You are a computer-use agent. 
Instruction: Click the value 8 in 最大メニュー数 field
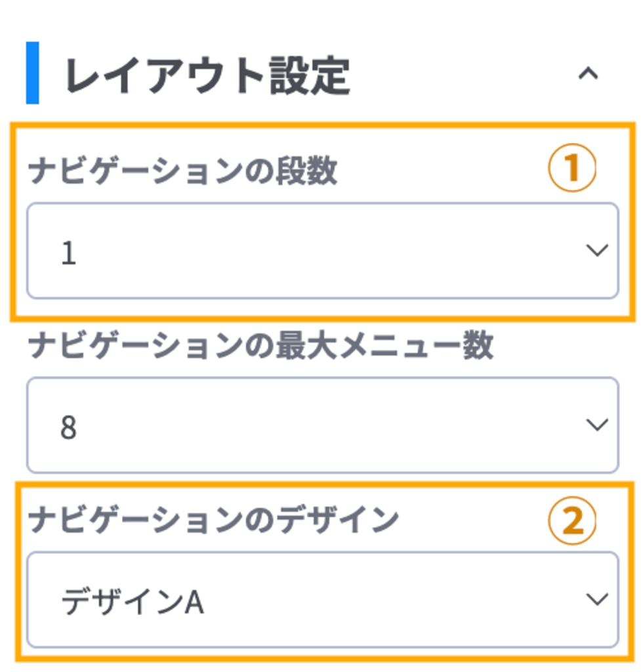[x=68, y=427]
